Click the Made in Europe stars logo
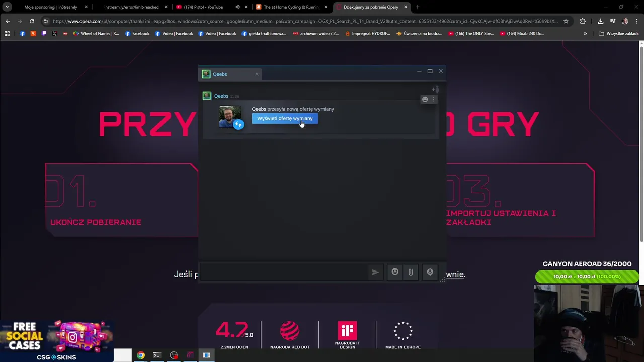Image resolution: width=644 pixels, height=362 pixels. (x=403, y=331)
